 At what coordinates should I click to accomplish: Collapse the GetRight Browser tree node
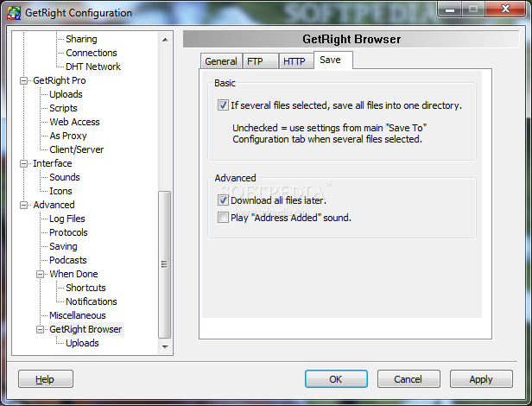(40, 329)
